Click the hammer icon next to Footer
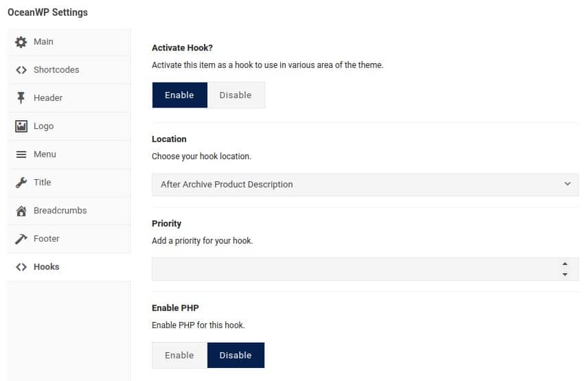This screenshot has height=381, width=588. (21, 239)
